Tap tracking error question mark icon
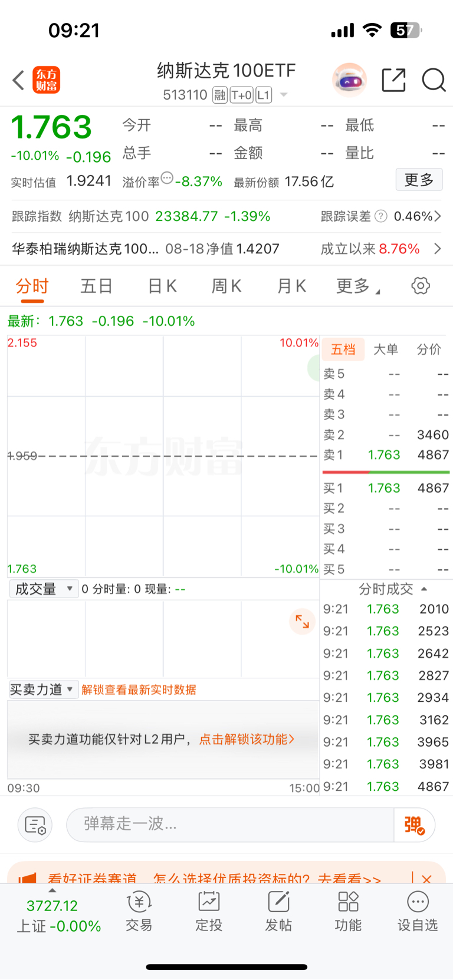 pyautogui.click(x=381, y=216)
